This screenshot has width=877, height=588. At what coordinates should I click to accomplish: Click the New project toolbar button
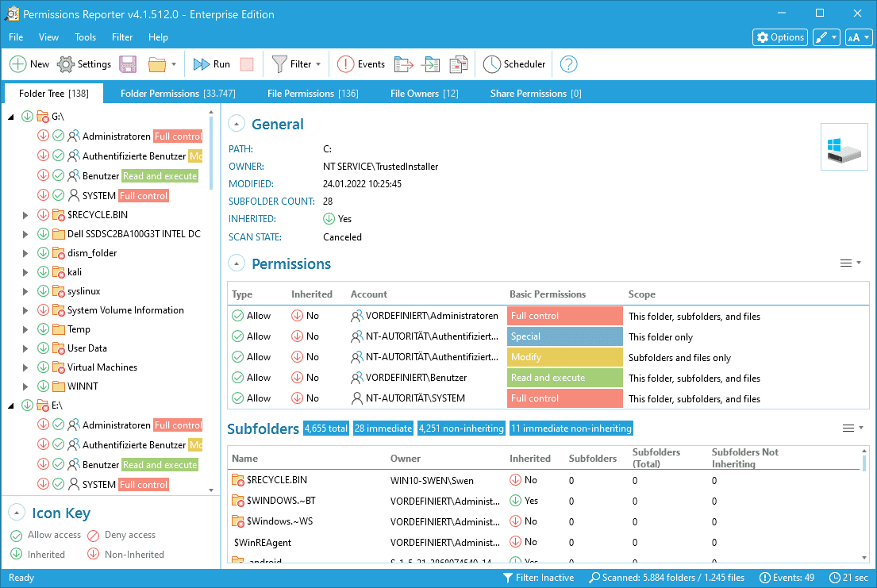29,64
